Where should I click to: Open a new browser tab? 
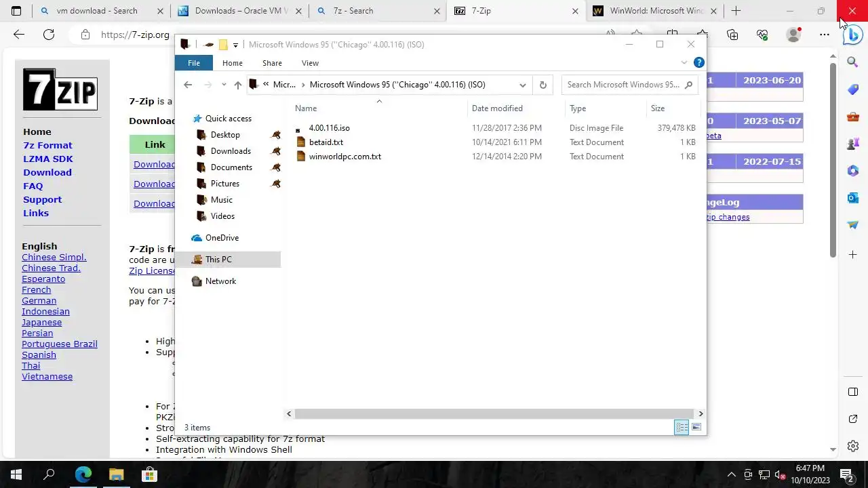click(x=736, y=11)
